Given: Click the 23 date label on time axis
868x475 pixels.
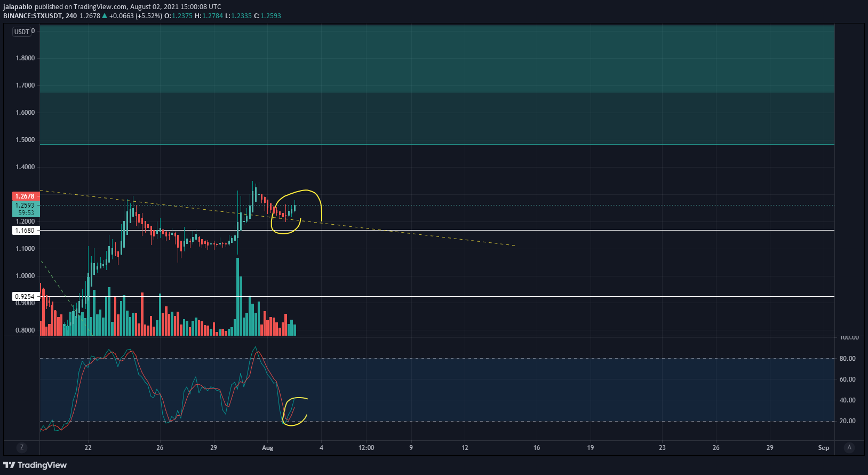Looking at the screenshot, I should point(662,448).
